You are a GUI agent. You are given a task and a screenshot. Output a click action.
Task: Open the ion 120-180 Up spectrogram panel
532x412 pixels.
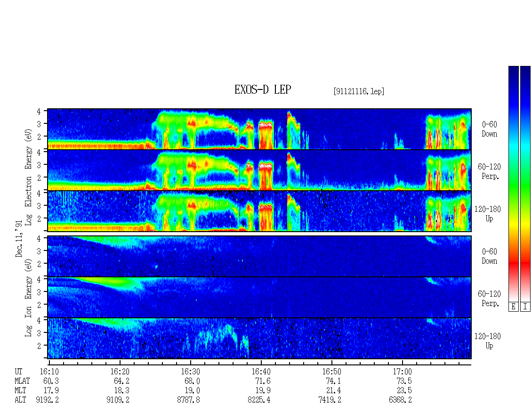[259, 339]
